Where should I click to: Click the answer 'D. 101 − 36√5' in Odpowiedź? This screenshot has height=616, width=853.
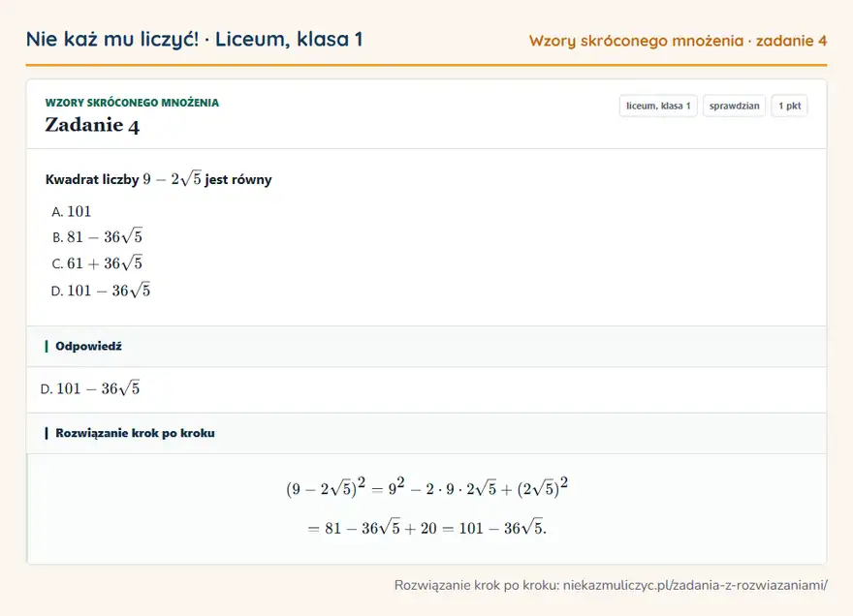point(90,388)
